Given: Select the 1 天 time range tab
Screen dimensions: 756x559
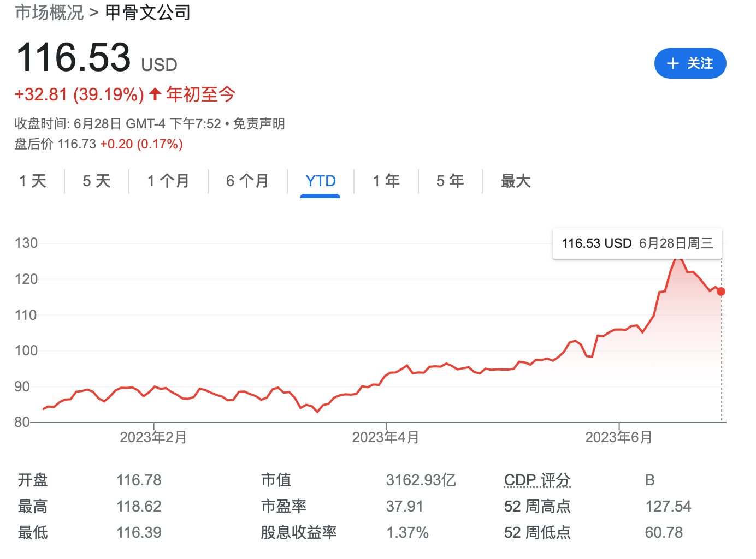Looking at the screenshot, I should [33, 181].
